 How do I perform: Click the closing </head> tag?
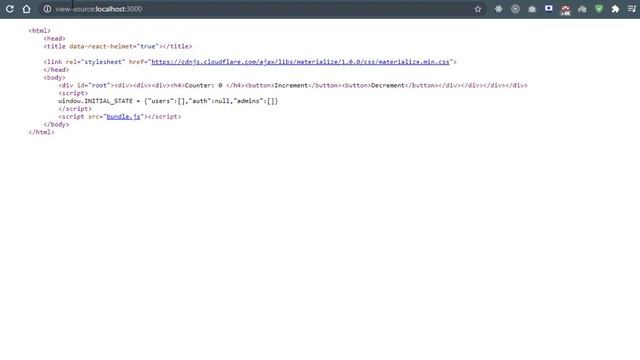[x=56, y=70]
